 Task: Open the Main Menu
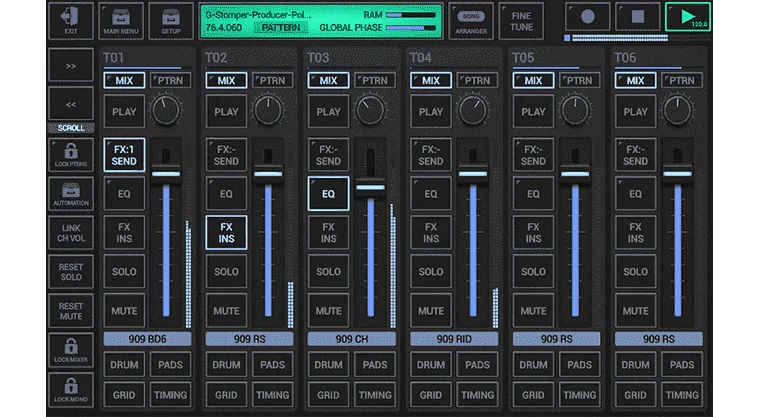coord(121,20)
